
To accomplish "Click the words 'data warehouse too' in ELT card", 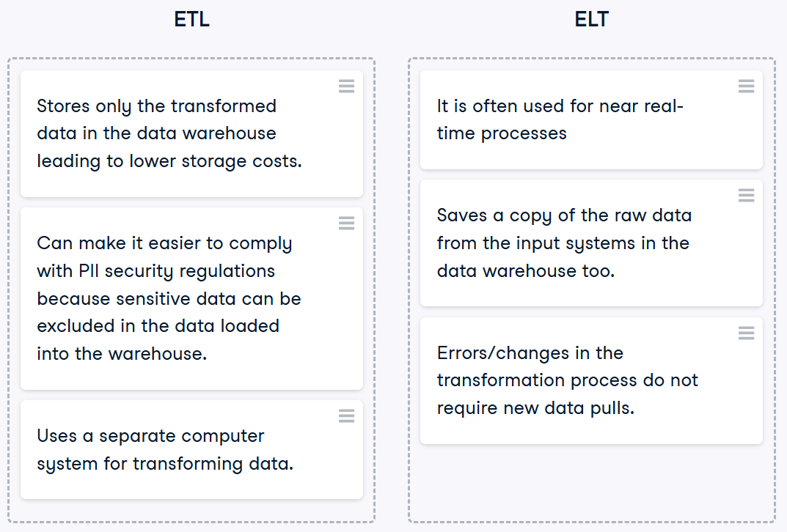I will tap(525, 271).
